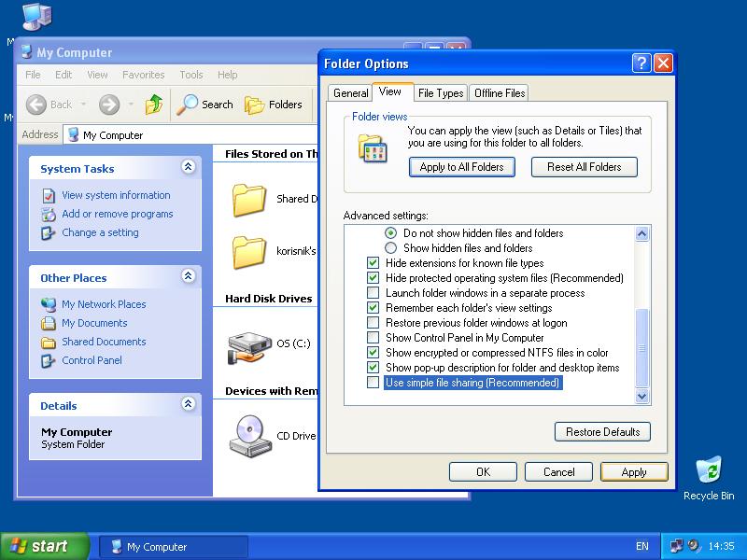This screenshot has height=560, width=747.
Task: Open the Edit menu
Action: pos(63,75)
